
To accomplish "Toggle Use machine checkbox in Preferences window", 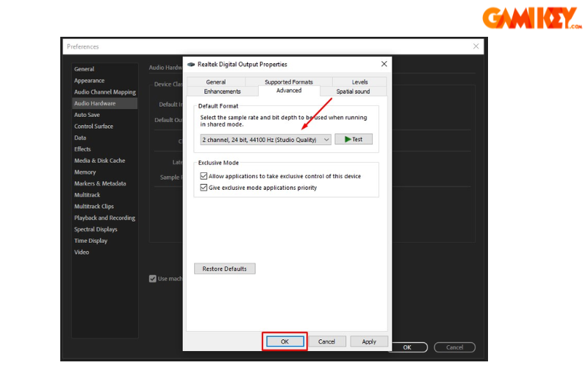I will (153, 279).
